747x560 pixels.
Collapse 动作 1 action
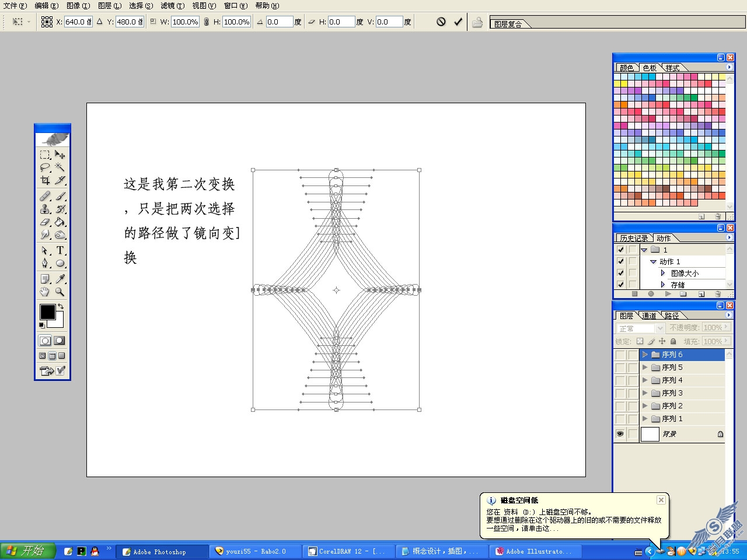[654, 261]
